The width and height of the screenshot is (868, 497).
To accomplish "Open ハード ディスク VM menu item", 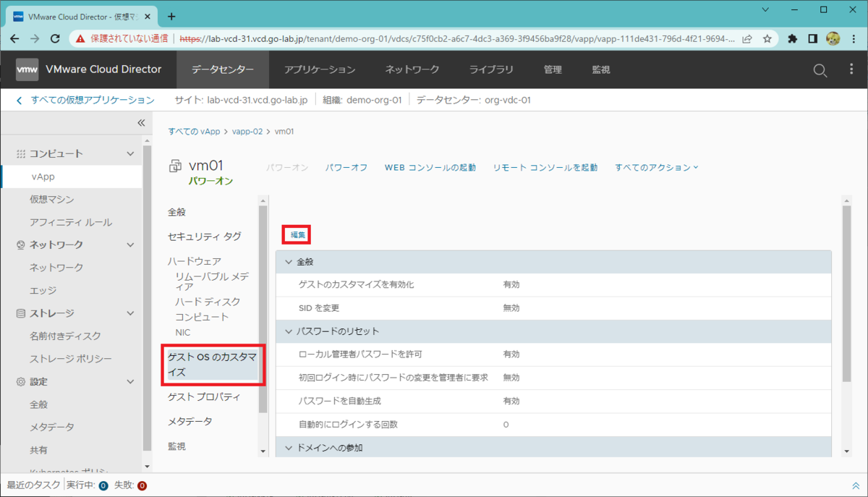I will pyautogui.click(x=208, y=302).
